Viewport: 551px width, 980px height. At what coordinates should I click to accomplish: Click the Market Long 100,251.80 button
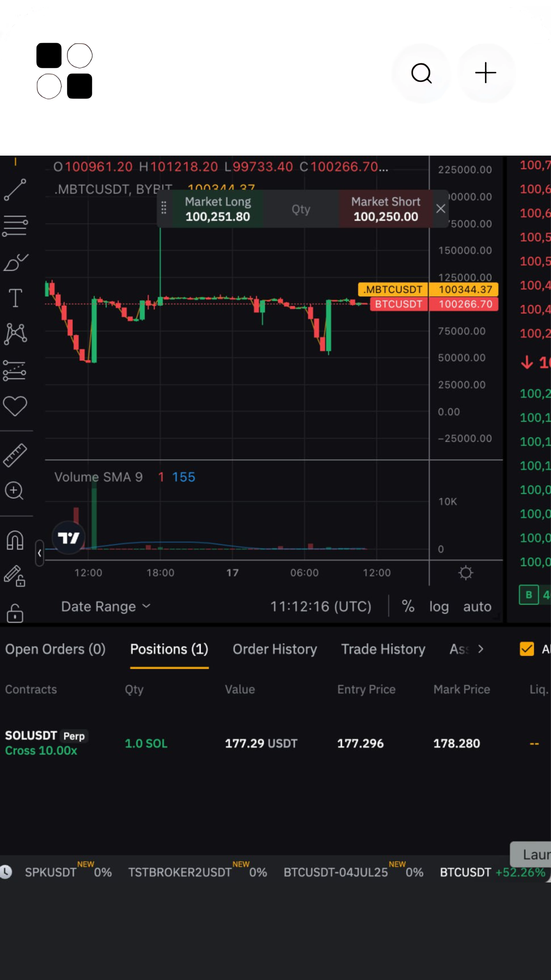pyautogui.click(x=218, y=209)
